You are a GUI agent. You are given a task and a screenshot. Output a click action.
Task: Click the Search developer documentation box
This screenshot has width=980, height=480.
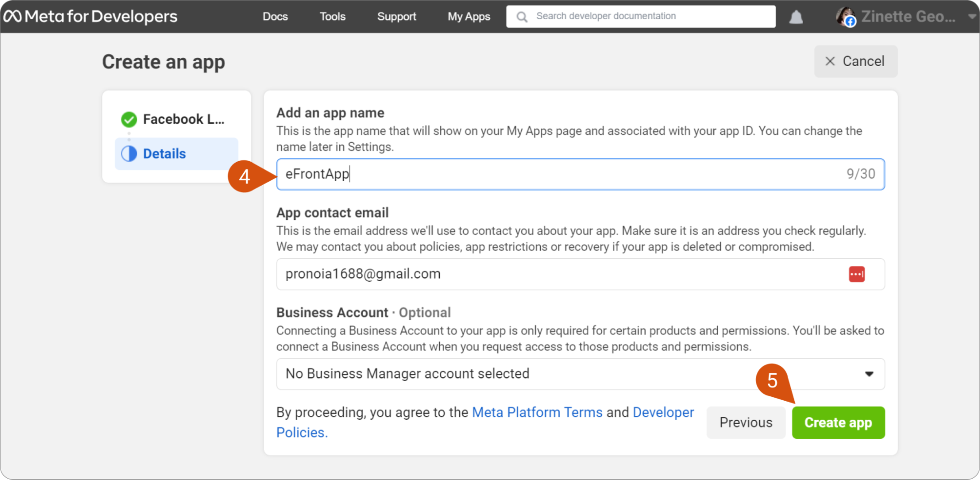641,17
